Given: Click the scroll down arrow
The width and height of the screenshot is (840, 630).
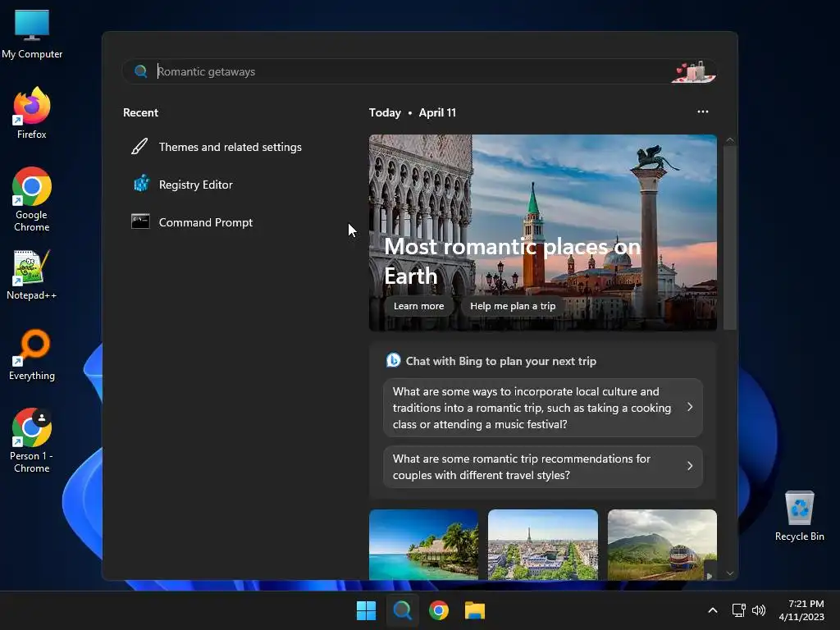Looking at the screenshot, I should (729, 573).
